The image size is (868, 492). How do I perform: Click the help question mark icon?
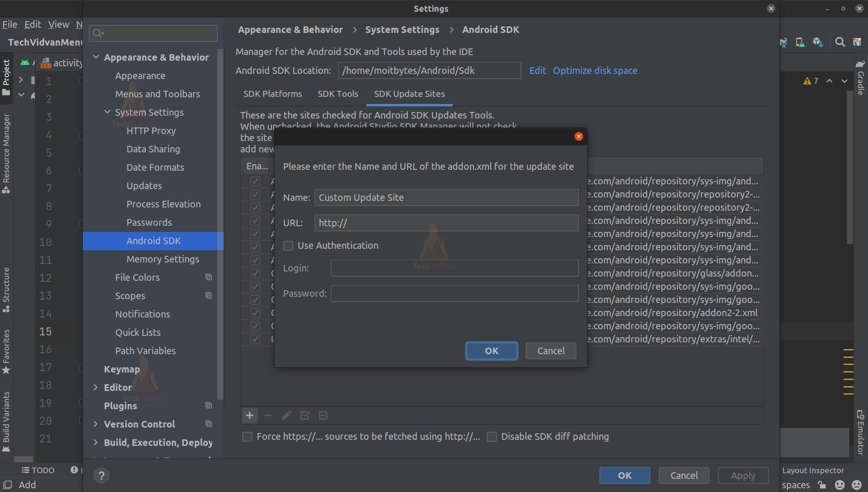(102, 476)
